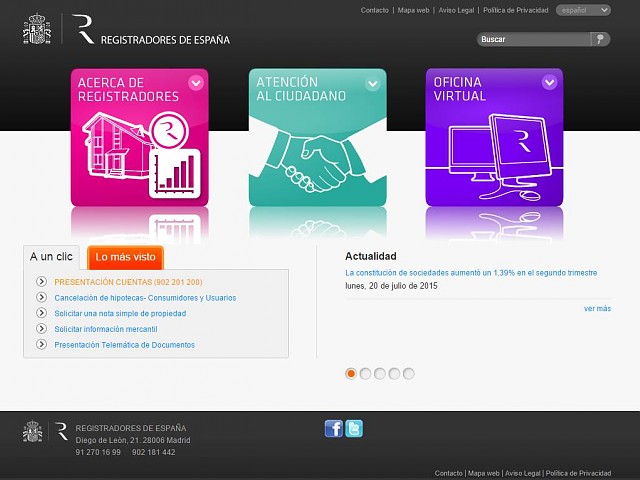Click arrow icon beside Solicitar información mercantil
The width and height of the screenshot is (640, 480).
pos(41,329)
